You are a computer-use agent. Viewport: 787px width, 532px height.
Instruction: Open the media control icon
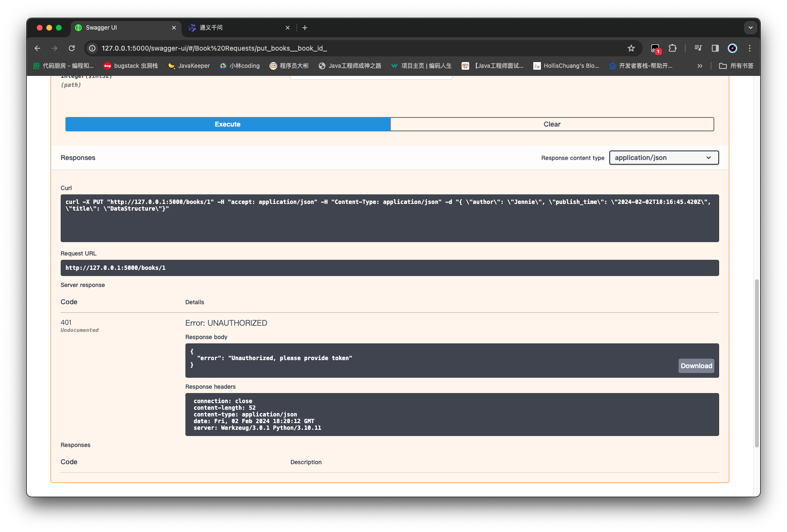tap(698, 48)
